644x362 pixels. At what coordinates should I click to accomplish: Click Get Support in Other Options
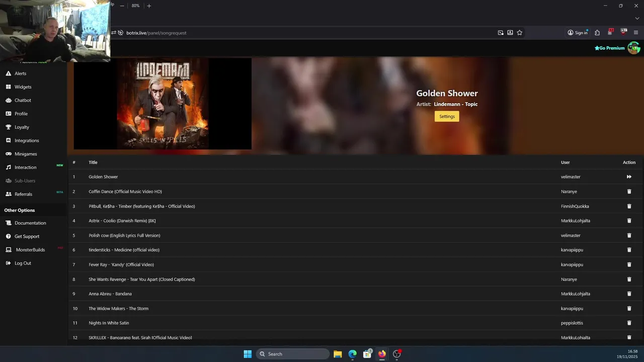[27, 236]
